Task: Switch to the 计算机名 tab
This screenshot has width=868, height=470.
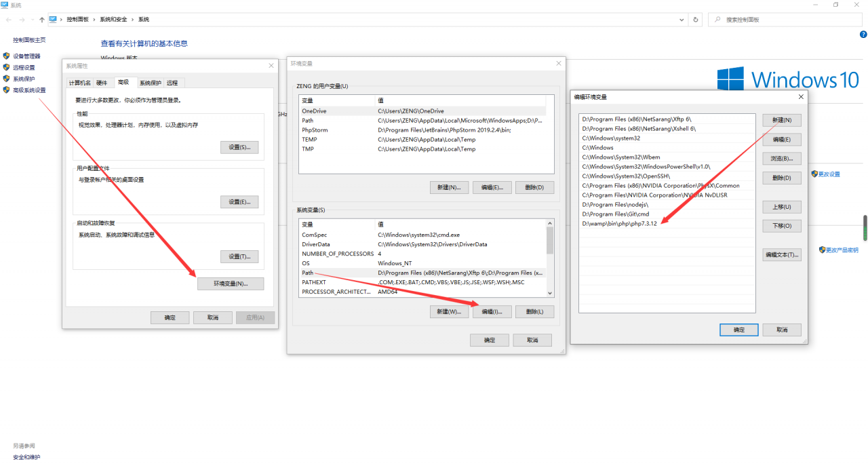Action: tap(79, 83)
